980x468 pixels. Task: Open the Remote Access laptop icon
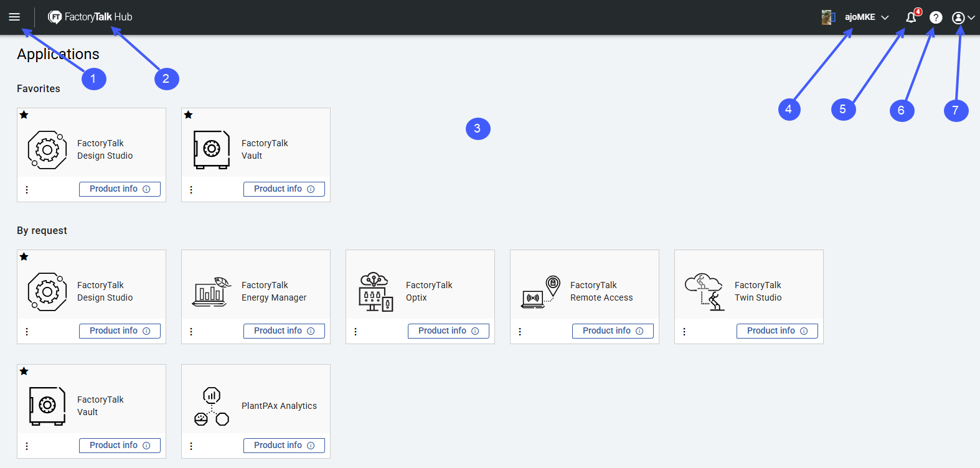click(540, 292)
